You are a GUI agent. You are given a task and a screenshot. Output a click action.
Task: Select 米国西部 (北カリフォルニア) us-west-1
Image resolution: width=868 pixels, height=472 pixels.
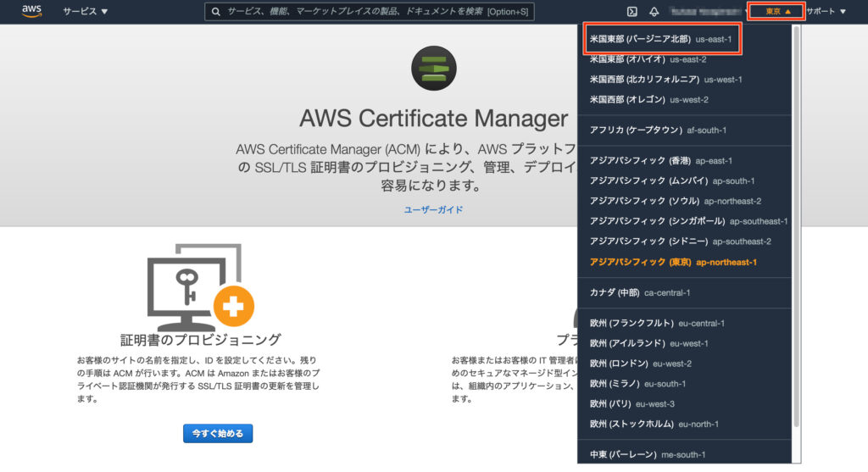(x=665, y=80)
